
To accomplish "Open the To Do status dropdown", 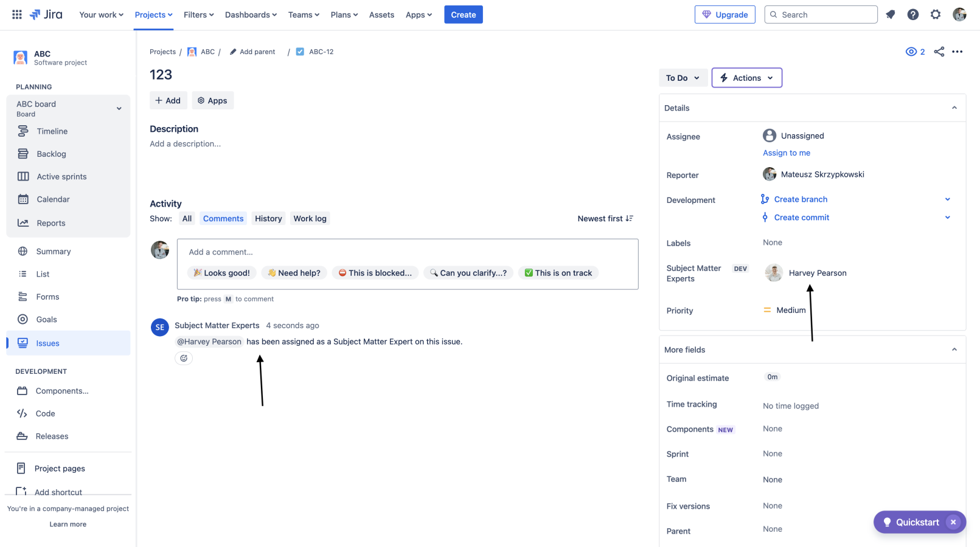I will (683, 78).
